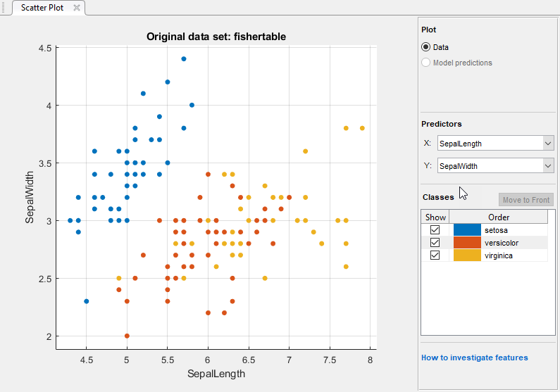Screen dimensions: 560x392
Task: Open How to investigate features link
Action: tap(474, 358)
